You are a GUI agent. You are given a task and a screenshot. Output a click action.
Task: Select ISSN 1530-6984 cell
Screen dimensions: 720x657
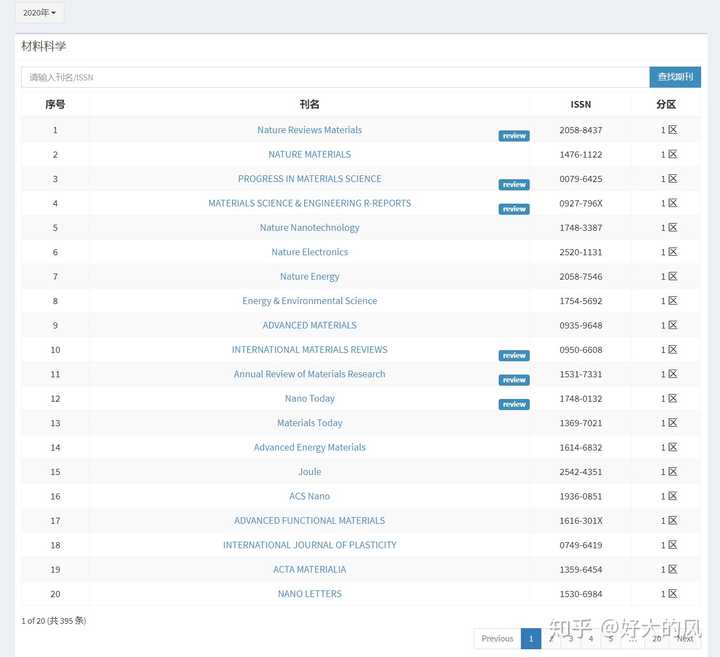click(x=580, y=594)
